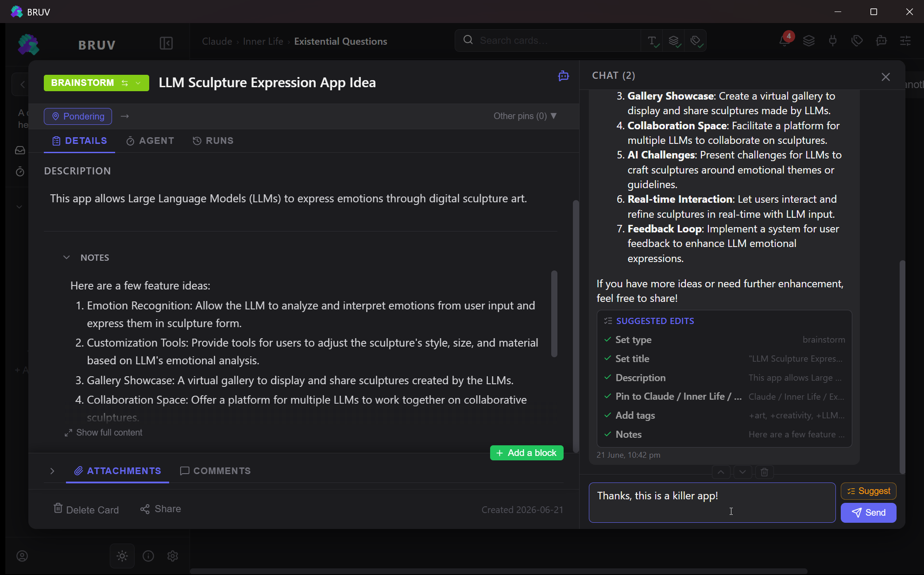Open the plug integrations icon
Image resolution: width=924 pixels, height=575 pixels.
point(833,41)
